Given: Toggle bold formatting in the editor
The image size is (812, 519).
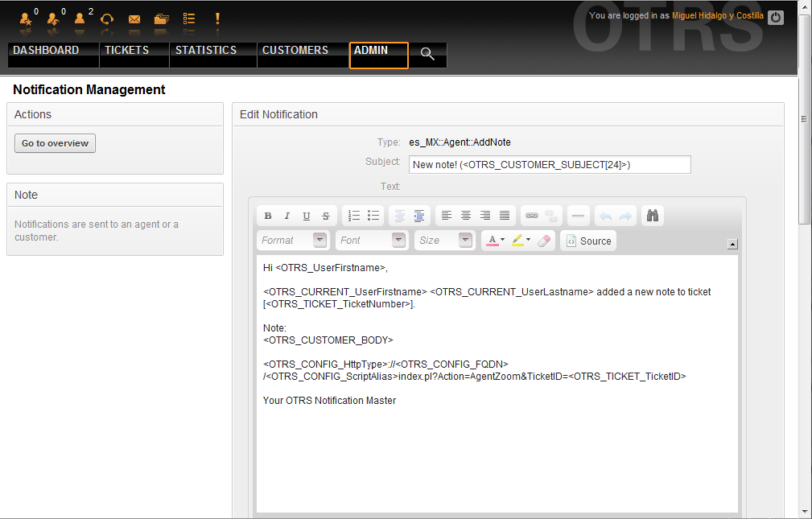Looking at the screenshot, I should 268,216.
